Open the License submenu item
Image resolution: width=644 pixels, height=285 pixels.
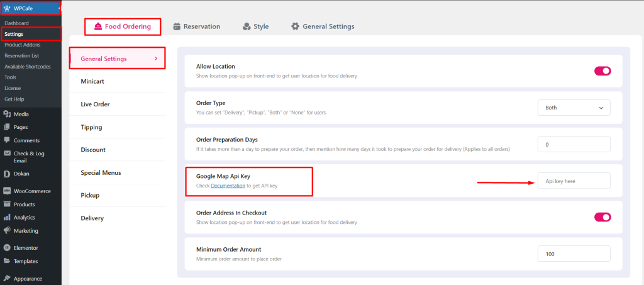click(x=13, y=88)
